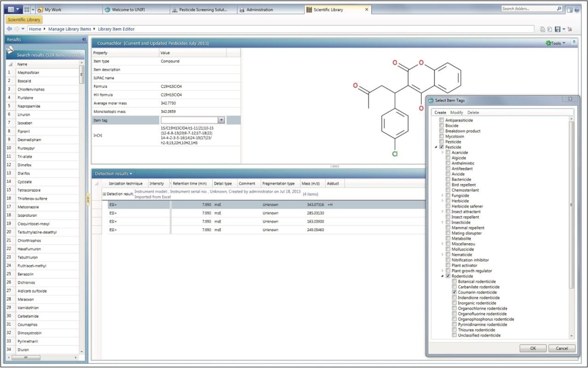This screenshot has width=588, height=368.
Task: Check the Fungicide checkbox
Action: tap(448, 196)
